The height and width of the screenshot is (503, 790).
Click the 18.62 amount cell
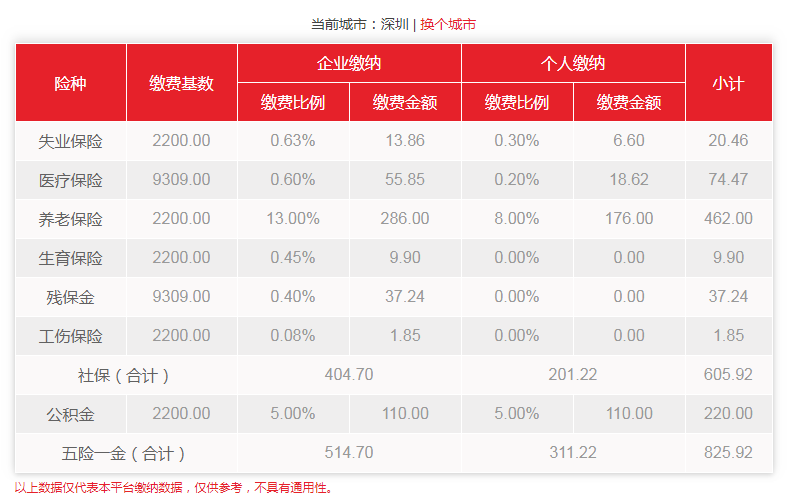click(x=629, y=179)
